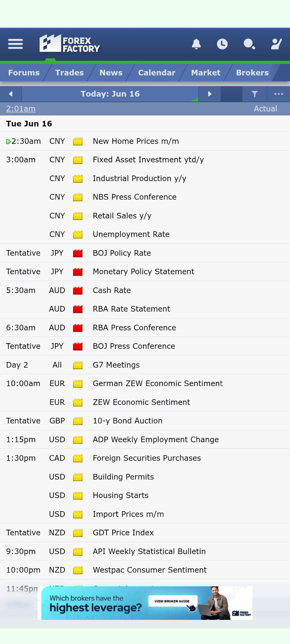Go to previous day with left arrow
Viewport: 290px width, 644px height.
point(11,94)
